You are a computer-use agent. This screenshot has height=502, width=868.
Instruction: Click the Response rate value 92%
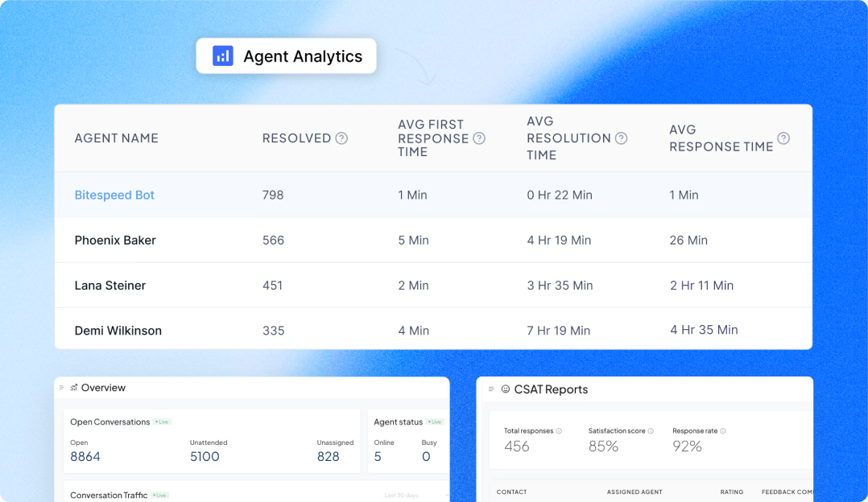tap(687, 446)
